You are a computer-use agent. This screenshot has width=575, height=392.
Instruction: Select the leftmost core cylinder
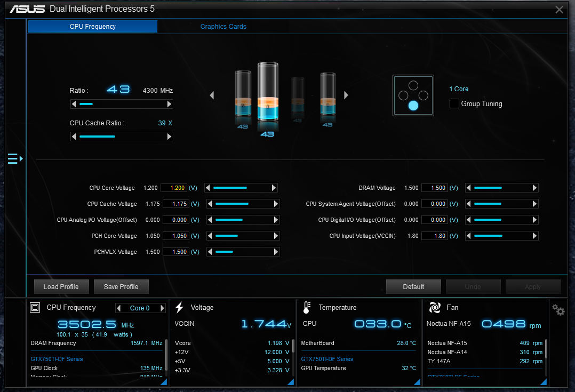tap(243, 93)
